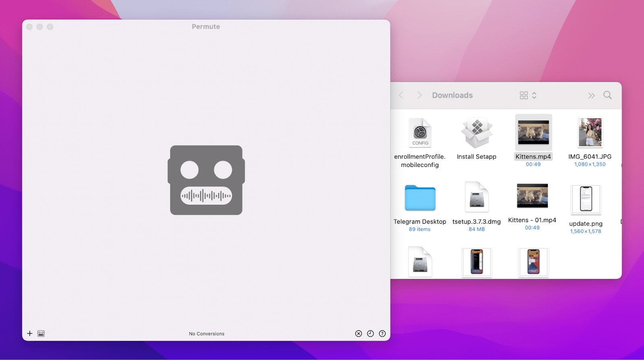Click the 84 MB file size text

(x=477, y=229)
